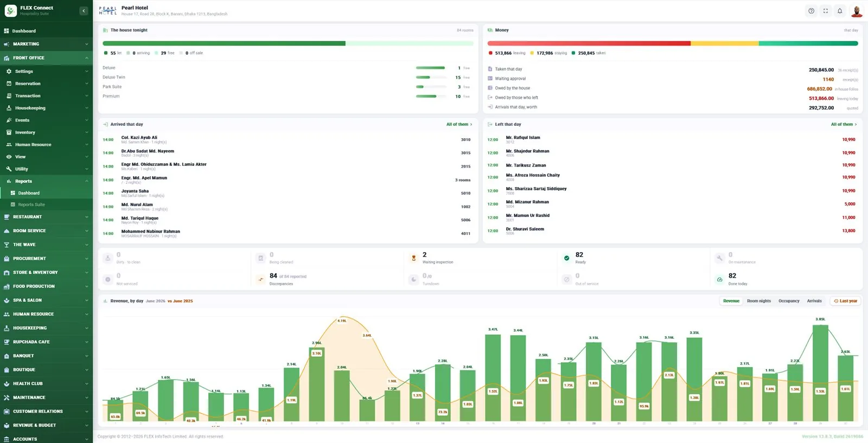Click the Utility wrench icon
The width and height of the screenshot is (868, 443).
coord(9,169)
